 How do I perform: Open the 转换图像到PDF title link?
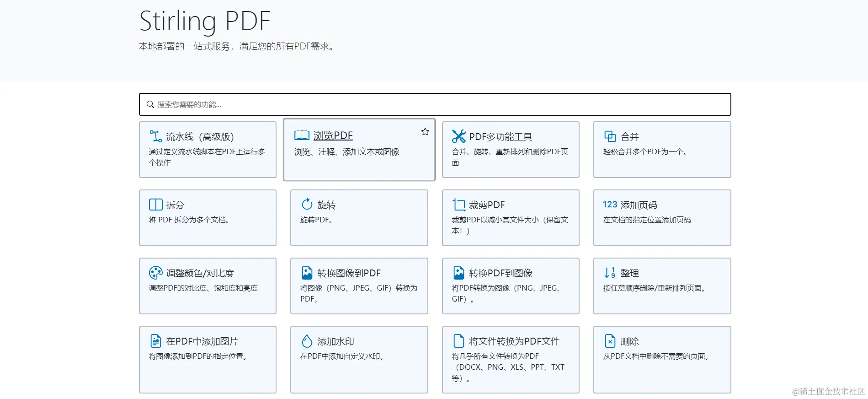[349, 273]
